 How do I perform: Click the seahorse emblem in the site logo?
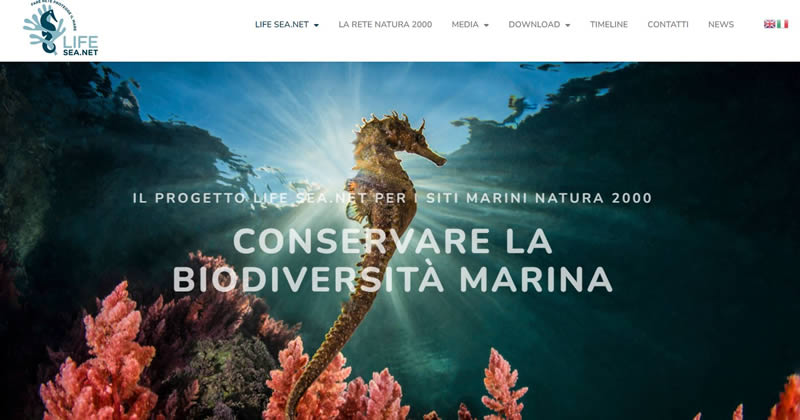click(44, 30)
